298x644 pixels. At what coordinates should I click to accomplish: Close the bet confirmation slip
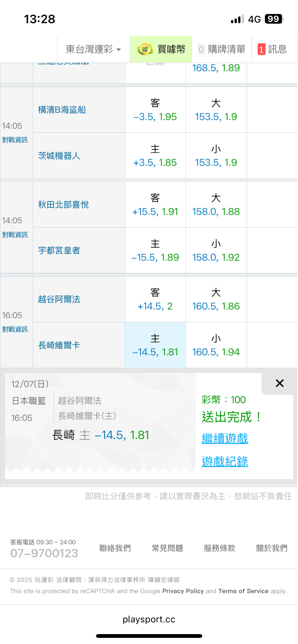point(280,383)
